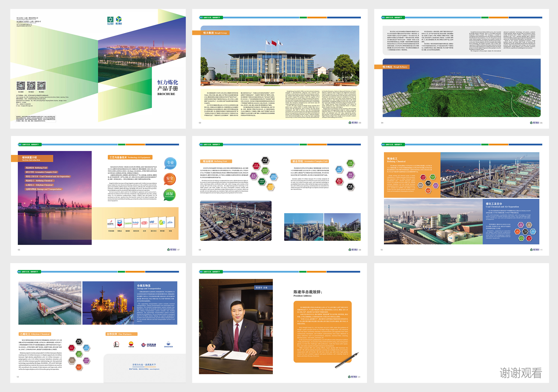558x392 pixels.
Task: Click the 谢谢观看 closing text
Action: (521, 373)
